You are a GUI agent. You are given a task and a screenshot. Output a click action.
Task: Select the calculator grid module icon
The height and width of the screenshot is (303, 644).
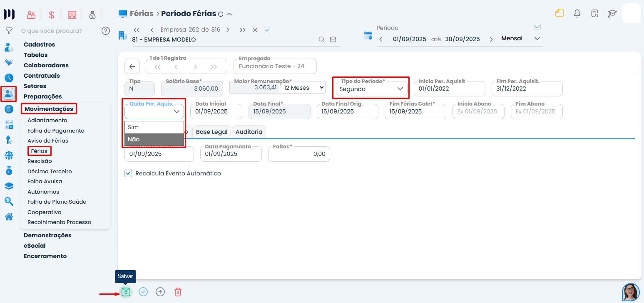tap(72, 15)
